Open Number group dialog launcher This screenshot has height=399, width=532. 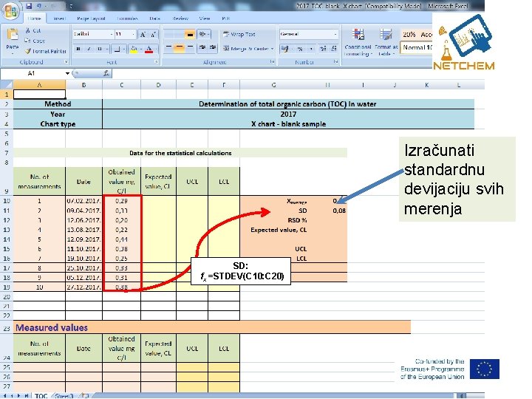pyautogui.click(x=335, y=62)
